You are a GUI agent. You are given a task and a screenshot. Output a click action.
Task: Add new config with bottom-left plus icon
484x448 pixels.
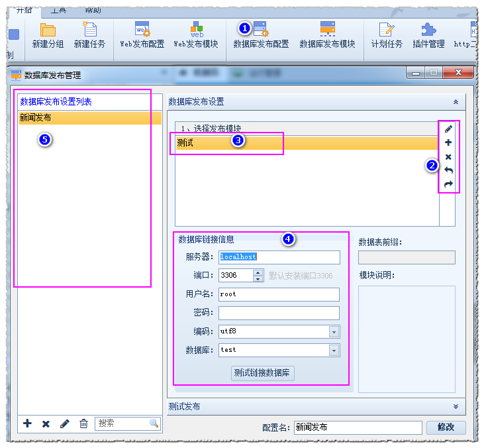pyautogui.click(x=27, y=423)
